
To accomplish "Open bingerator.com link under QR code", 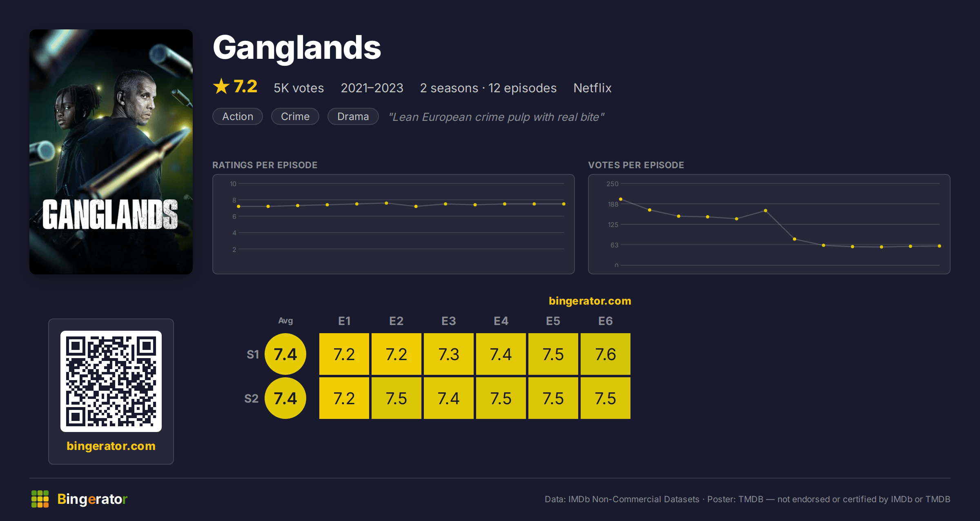I will click(x=111, y=445).
